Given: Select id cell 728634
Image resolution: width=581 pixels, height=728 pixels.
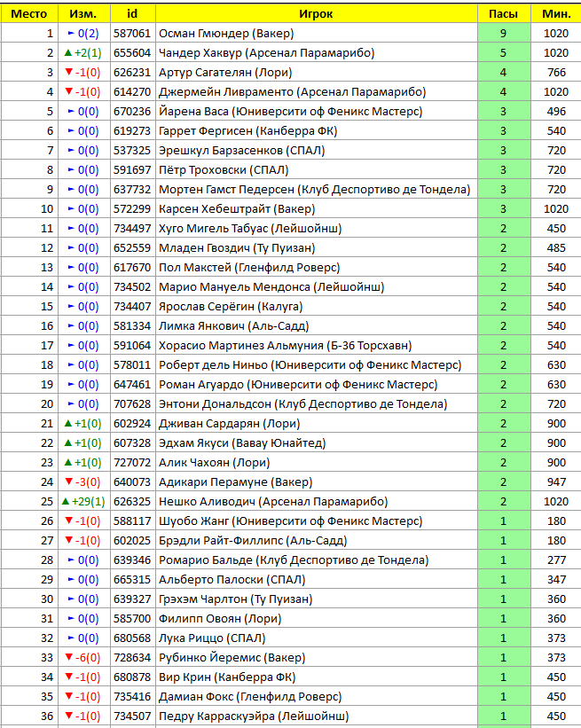Looking at the screenshot, I should tap(133, 657).
